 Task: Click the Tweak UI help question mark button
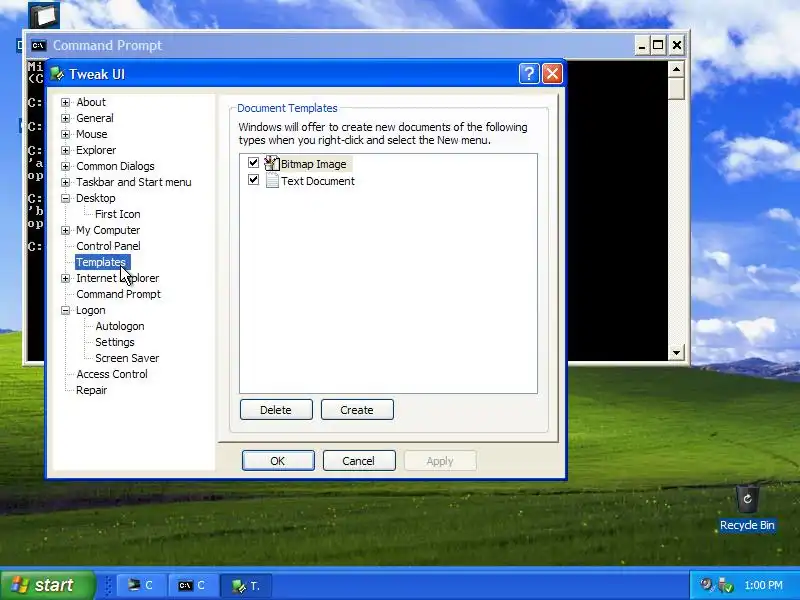tap(529, 74)
